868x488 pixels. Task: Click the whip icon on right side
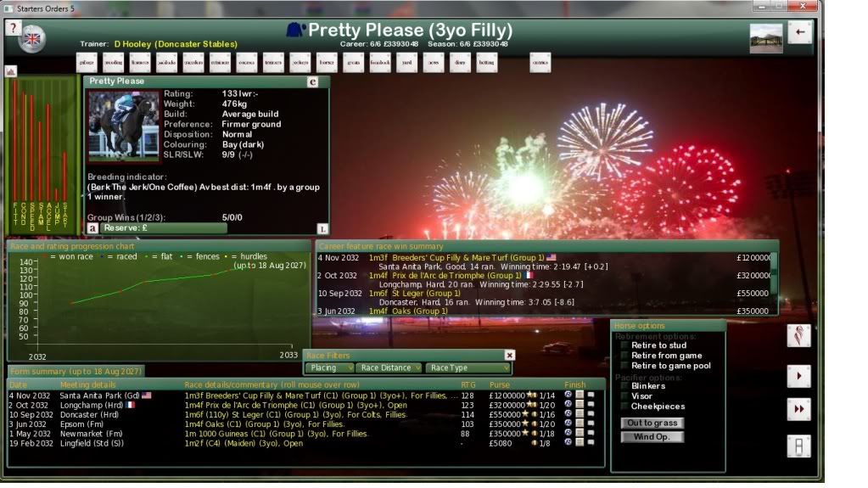tap(798, 336)
